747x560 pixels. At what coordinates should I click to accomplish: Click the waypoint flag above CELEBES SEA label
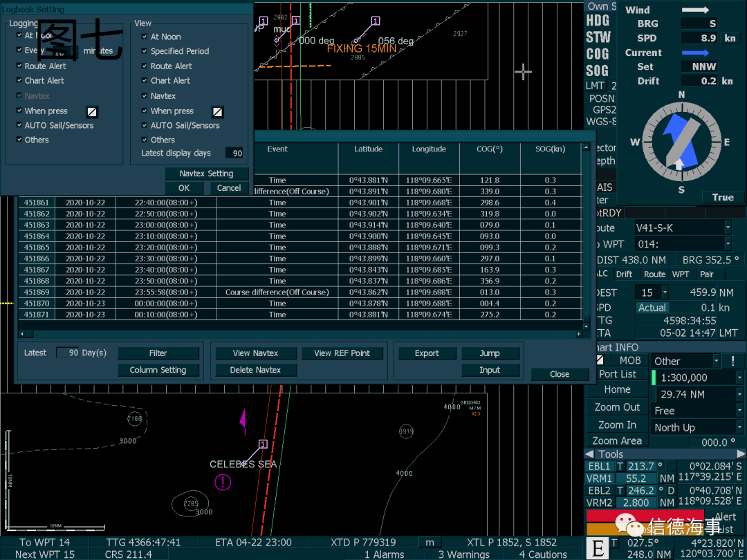pos(263,444)
